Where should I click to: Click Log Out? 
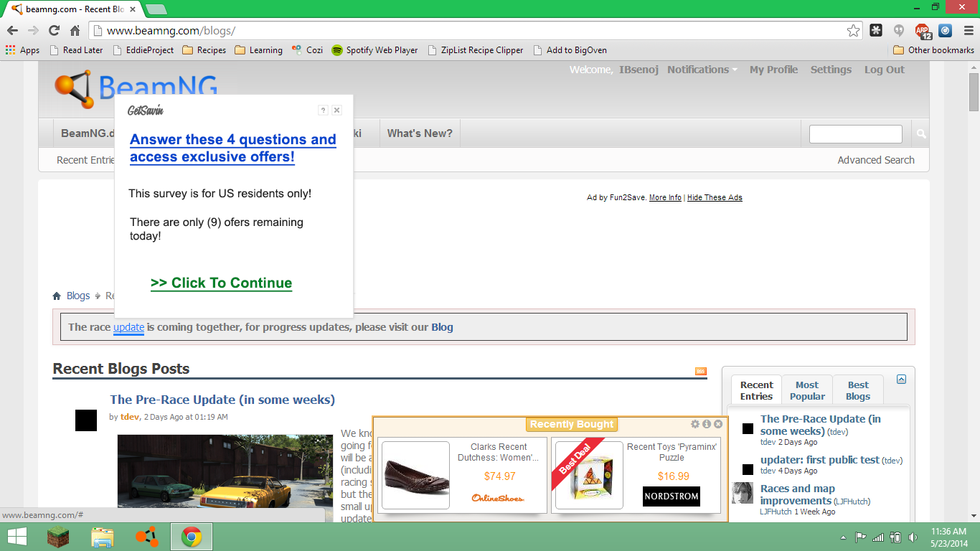(885, 70)
